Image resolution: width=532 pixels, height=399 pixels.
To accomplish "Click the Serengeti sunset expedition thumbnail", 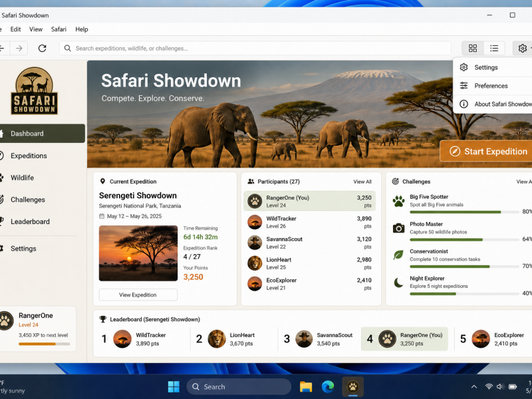I will tap(138, 253).
